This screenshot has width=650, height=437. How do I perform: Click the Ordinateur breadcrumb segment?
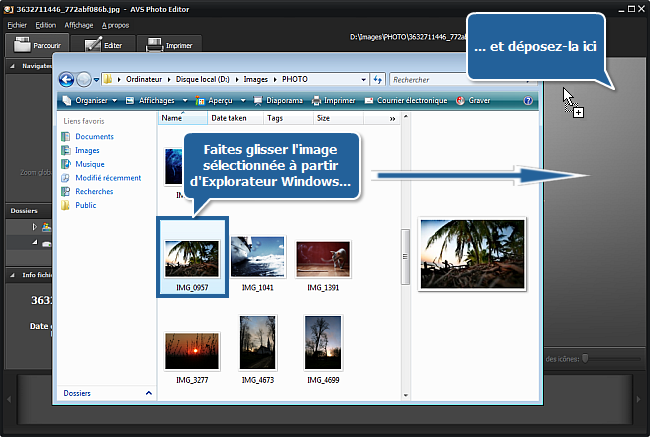[144, 79]
